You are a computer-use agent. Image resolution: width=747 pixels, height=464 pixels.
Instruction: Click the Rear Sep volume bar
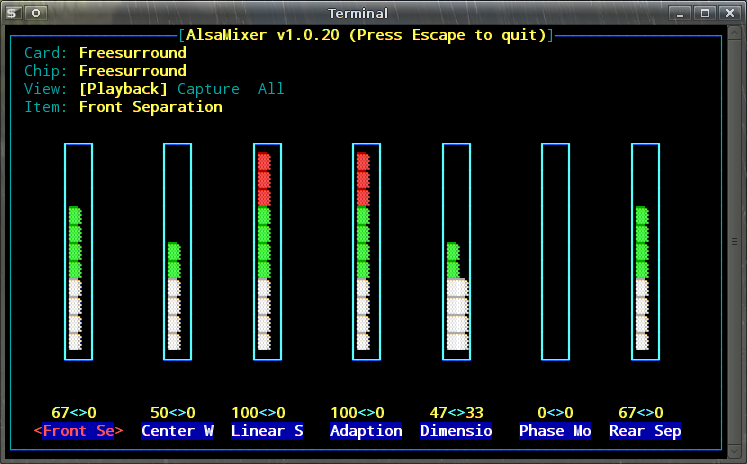point(646,252)
